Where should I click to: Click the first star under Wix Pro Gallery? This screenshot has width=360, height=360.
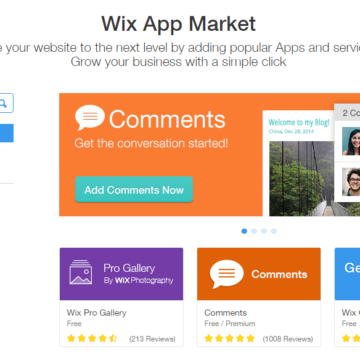tap(71, 339)
